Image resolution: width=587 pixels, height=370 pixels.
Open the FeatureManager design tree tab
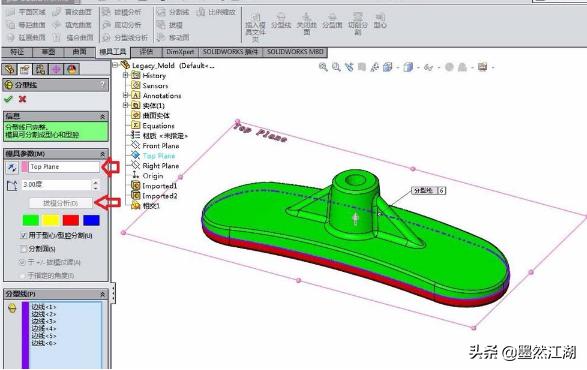point(9,69)
